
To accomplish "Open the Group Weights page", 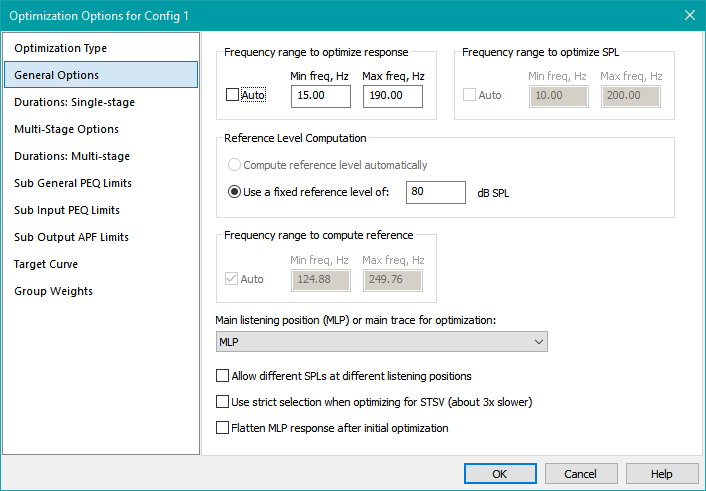I will pos(101,291).
